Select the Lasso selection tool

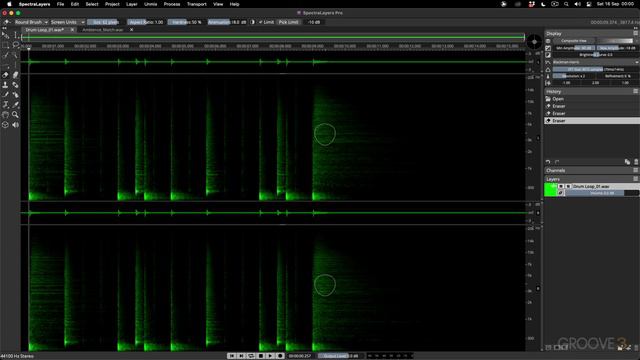click(x=15, y=45)
